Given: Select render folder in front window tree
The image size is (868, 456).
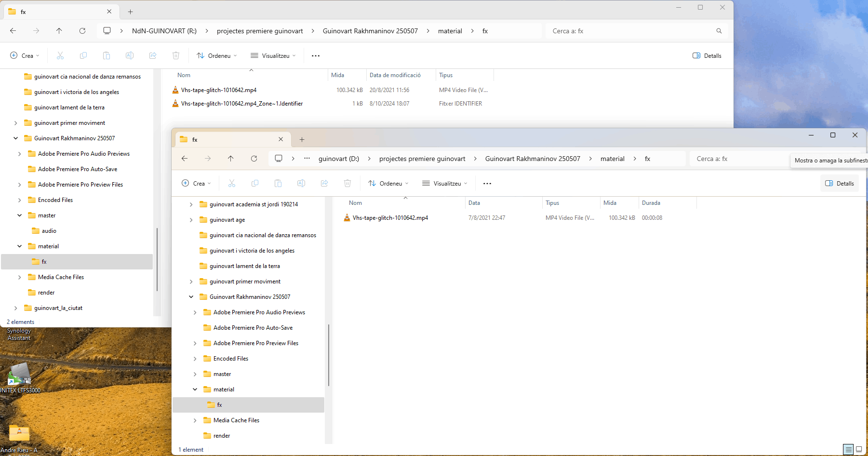Looking at the screenshot, I should point(222,436).
